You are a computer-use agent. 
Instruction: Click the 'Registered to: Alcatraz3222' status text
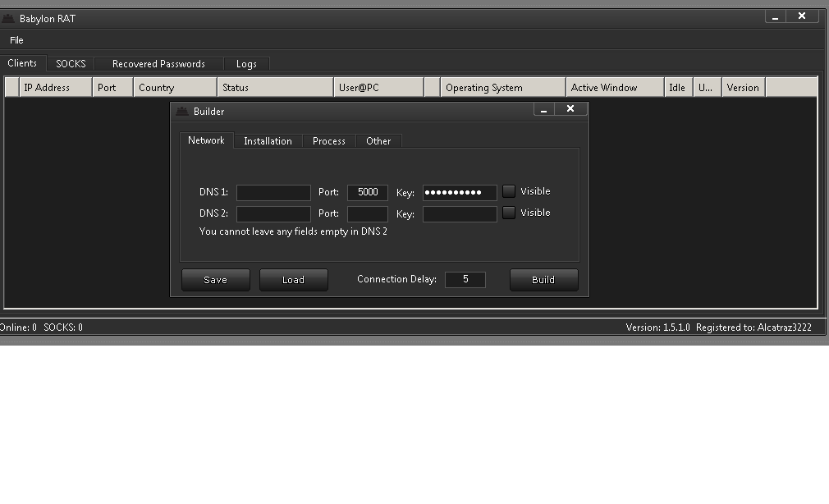[753, 328]
